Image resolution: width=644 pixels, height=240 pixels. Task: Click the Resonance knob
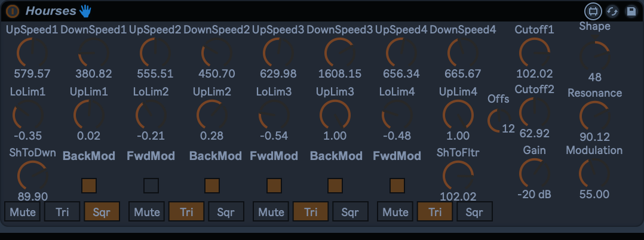594,115
